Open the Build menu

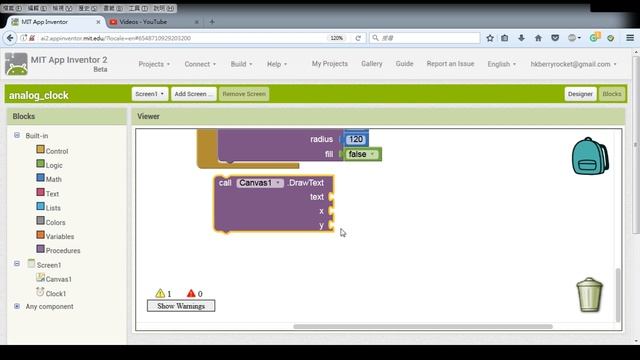click(x=241, y=64)
